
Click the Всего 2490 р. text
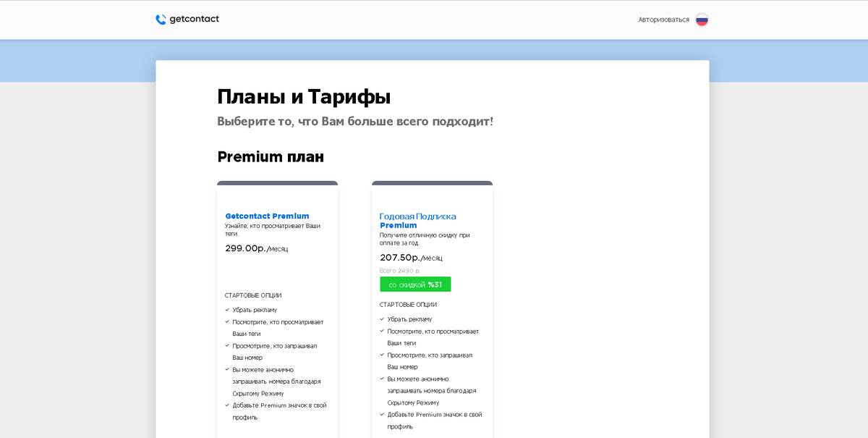400,271
